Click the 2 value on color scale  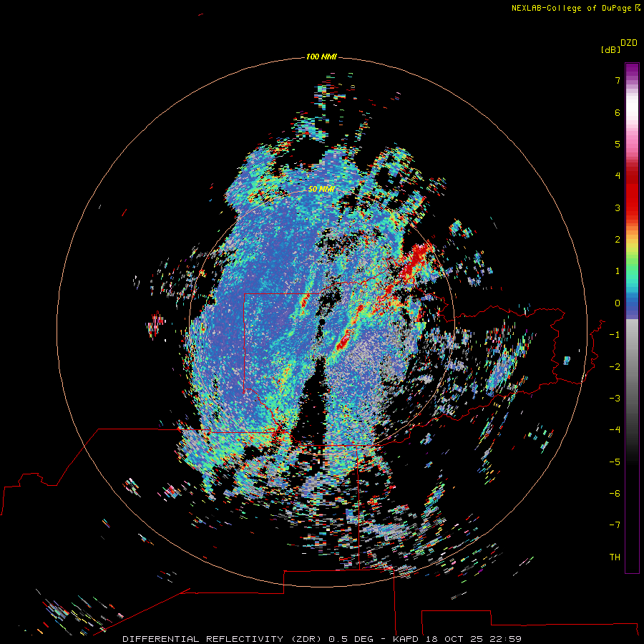coord(618,240)
